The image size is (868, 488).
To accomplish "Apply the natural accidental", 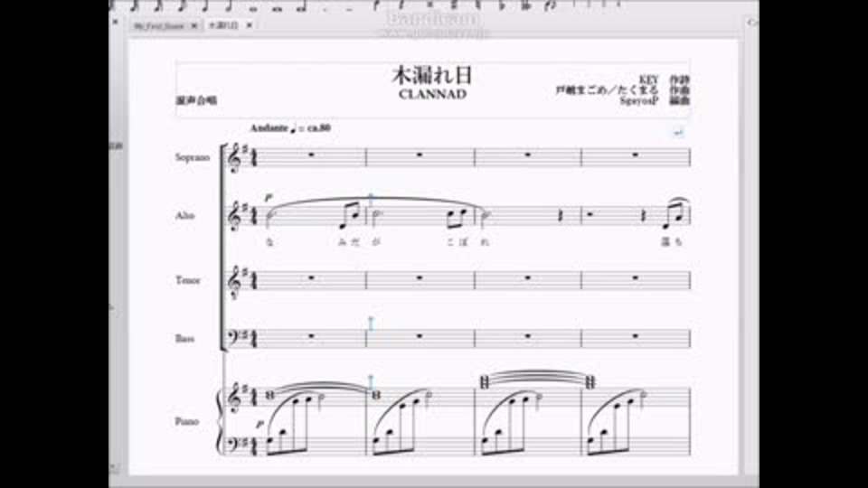I will point(477,6).
